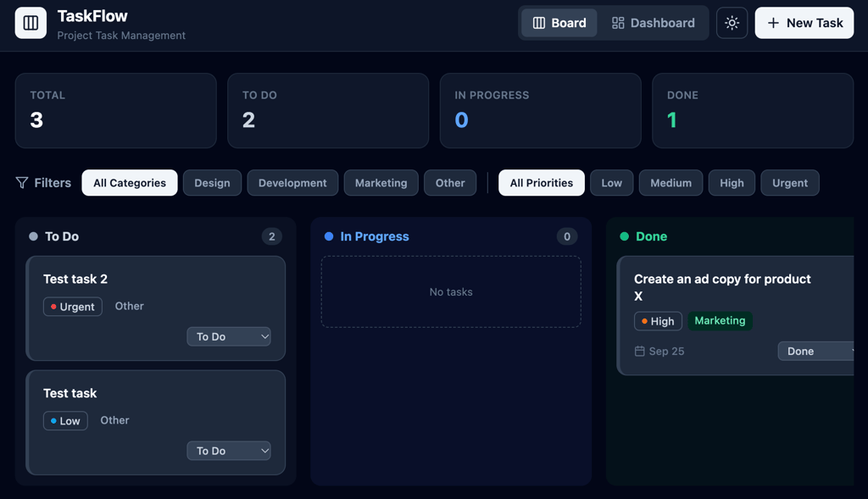Filter by Design category

(212, 182)
